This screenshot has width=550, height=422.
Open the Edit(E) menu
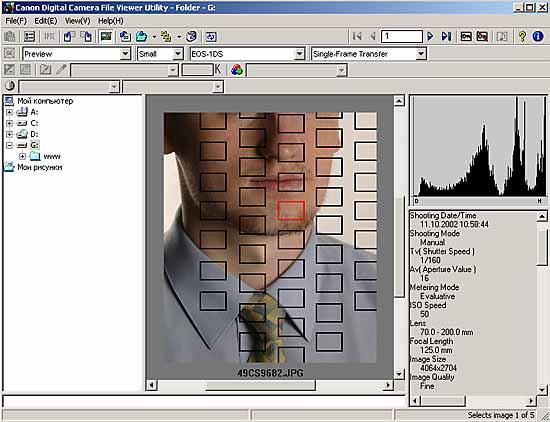pyautogui.click(x=46, y=21)
